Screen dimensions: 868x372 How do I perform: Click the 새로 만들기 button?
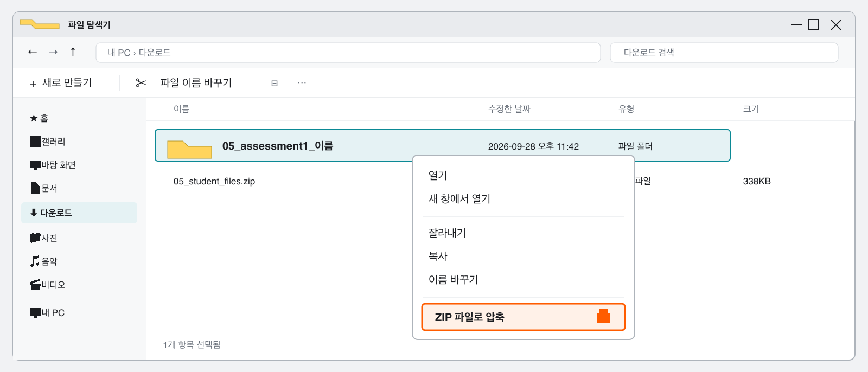[61, 83]
